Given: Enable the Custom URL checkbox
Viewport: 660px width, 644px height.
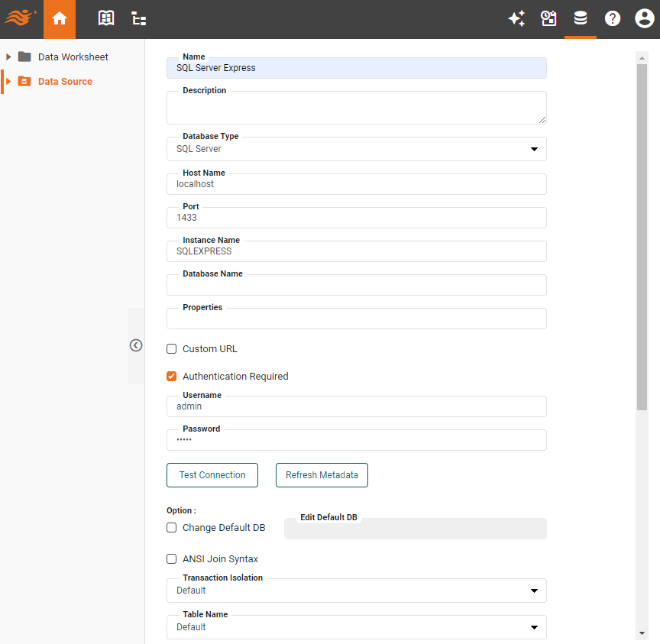Looking at the screenshot, I should tap(171, 348).
